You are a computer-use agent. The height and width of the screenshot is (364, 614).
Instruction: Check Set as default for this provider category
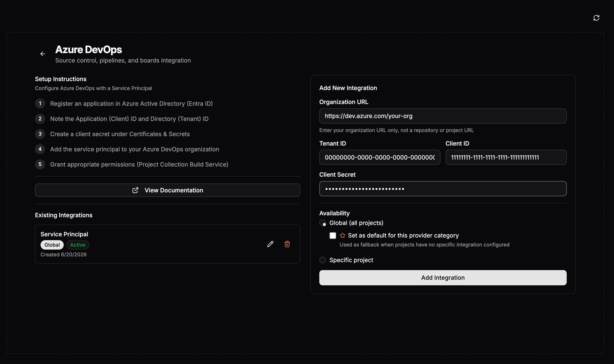pos(333,236)
